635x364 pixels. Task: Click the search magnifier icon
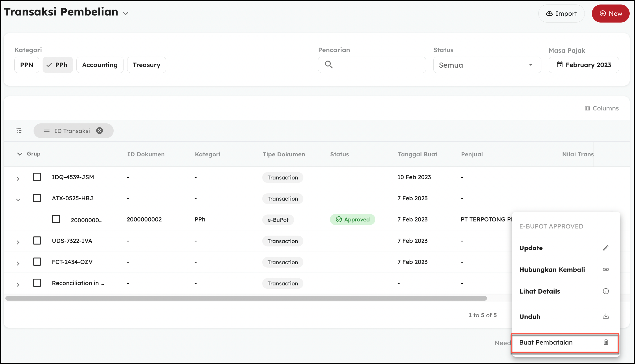328,65
